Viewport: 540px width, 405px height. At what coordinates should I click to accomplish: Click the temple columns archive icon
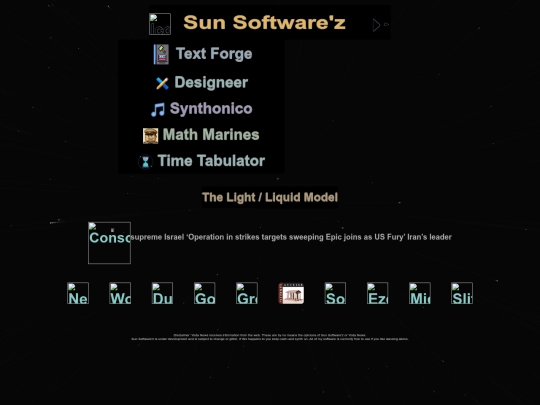291,294
